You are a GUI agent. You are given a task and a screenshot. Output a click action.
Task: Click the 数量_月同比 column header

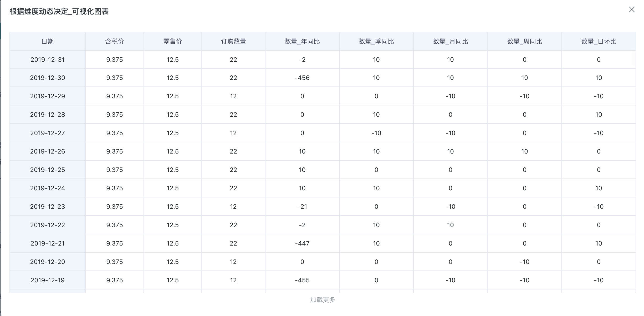click(451, 41)
